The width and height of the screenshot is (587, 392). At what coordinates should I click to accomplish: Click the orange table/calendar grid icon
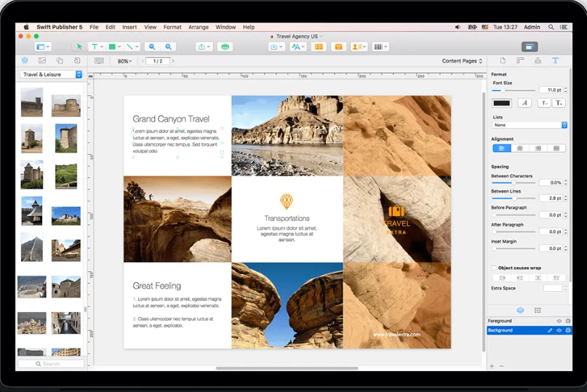click(x=319, y=47)
